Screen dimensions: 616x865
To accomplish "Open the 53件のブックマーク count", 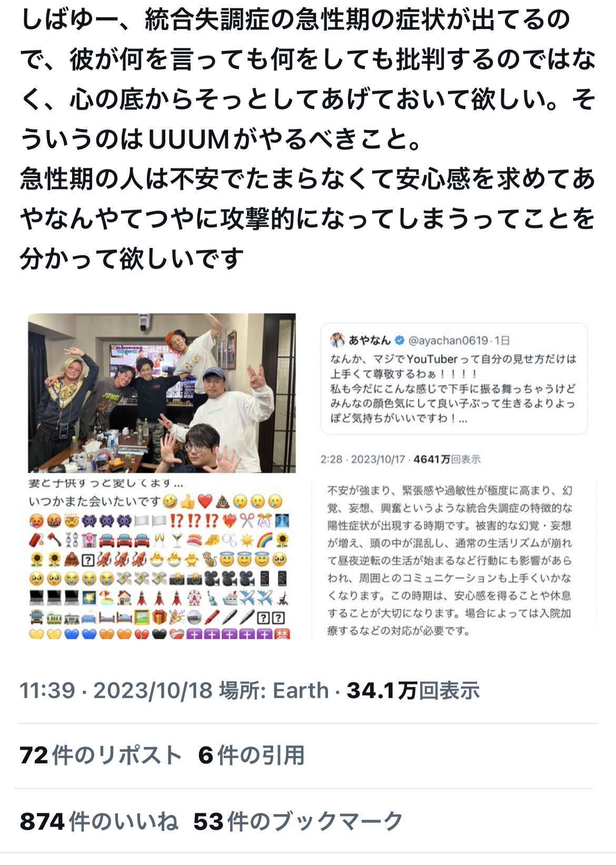I will 298,821.
